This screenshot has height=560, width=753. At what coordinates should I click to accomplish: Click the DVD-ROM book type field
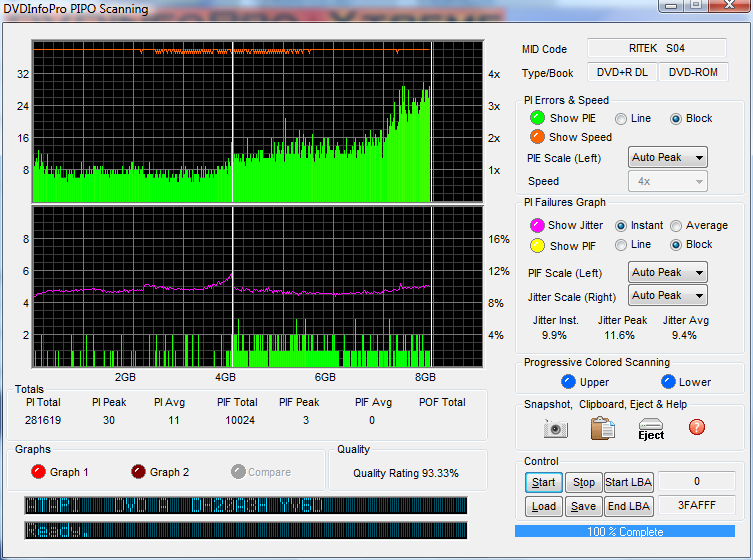(x=693, y=72)
